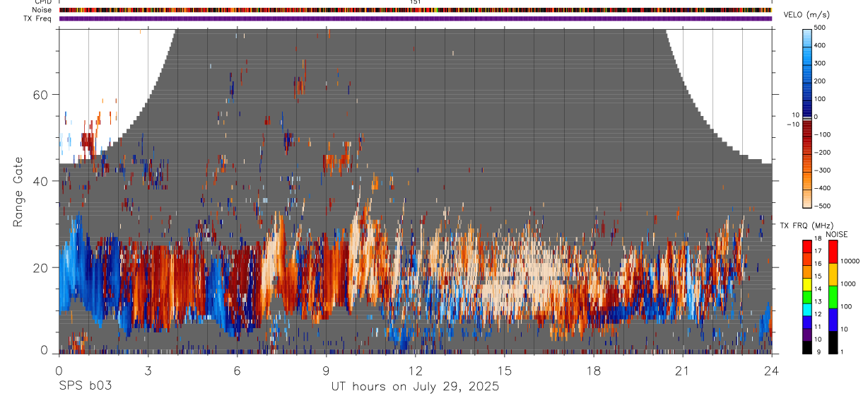Image resolution: width=868 pixels, height=401 pixels.
Task: Click the '-100' tick on the velocity scale
Action: tap(822, 134)
